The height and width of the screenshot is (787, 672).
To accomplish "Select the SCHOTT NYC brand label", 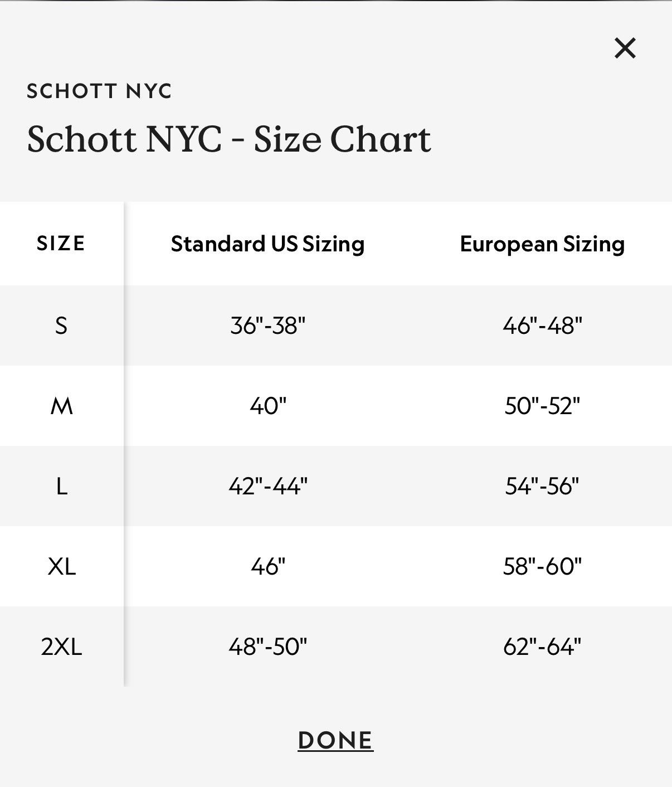I will 99,91.
